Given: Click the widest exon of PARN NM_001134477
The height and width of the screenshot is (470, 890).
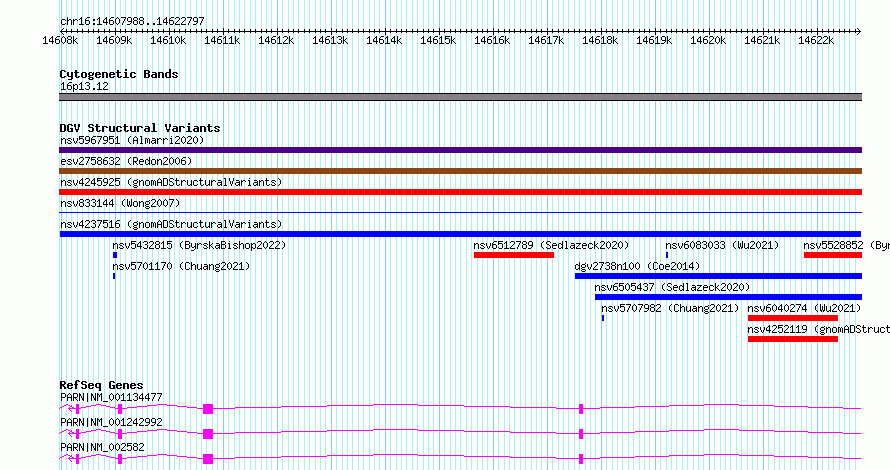Looking at the screenshot, I should pyautogui.click(x=208, y=409).
